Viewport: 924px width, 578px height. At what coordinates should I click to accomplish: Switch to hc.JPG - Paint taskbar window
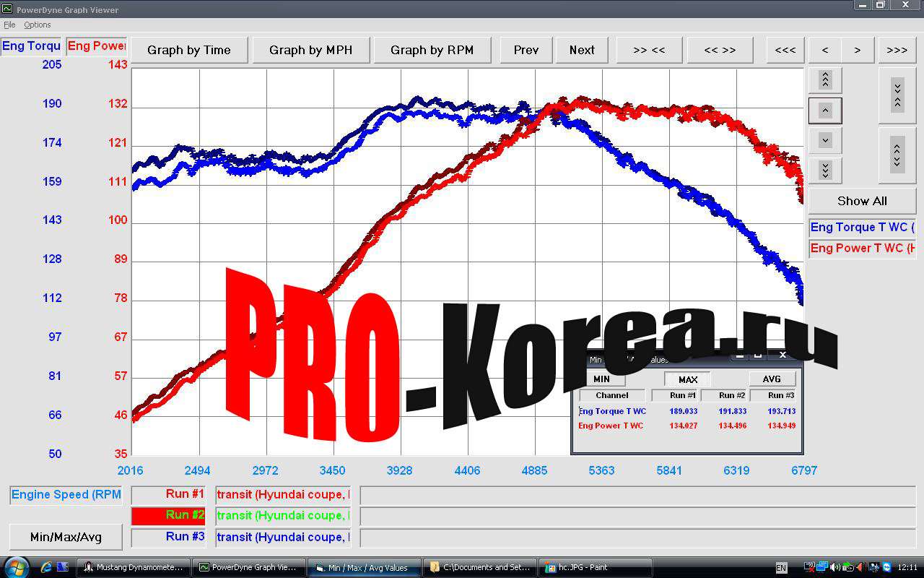click(596, 568)
